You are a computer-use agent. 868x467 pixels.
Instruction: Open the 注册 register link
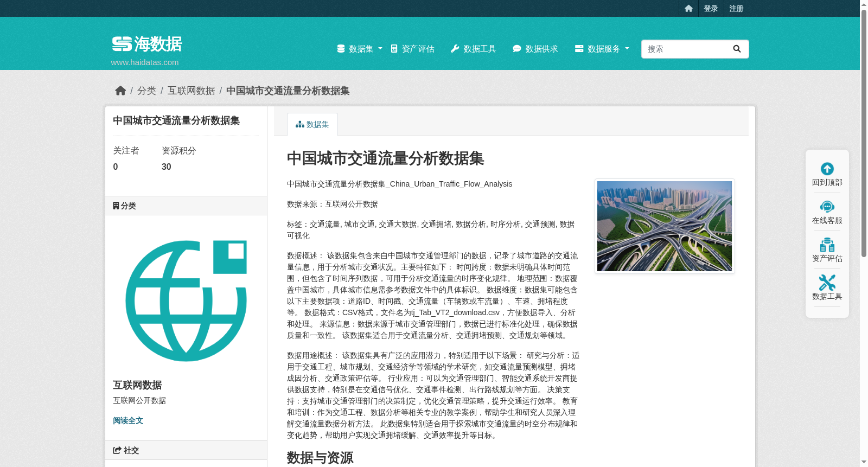736,8
